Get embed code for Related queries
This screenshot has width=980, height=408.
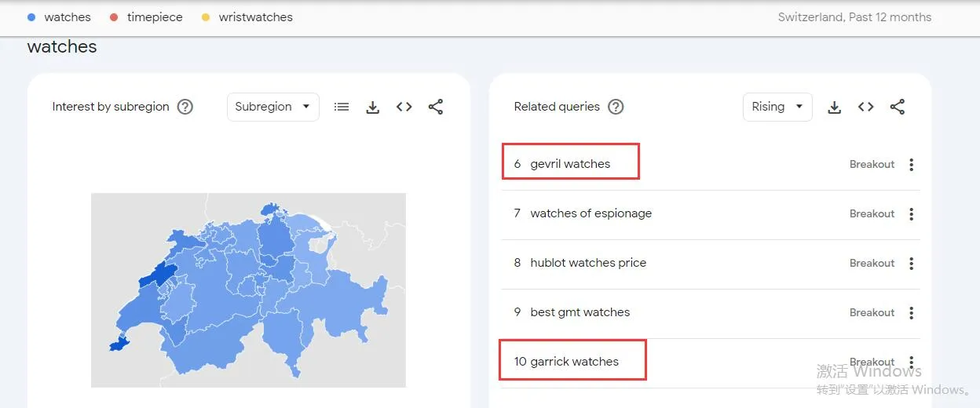(x=866, y=107)
